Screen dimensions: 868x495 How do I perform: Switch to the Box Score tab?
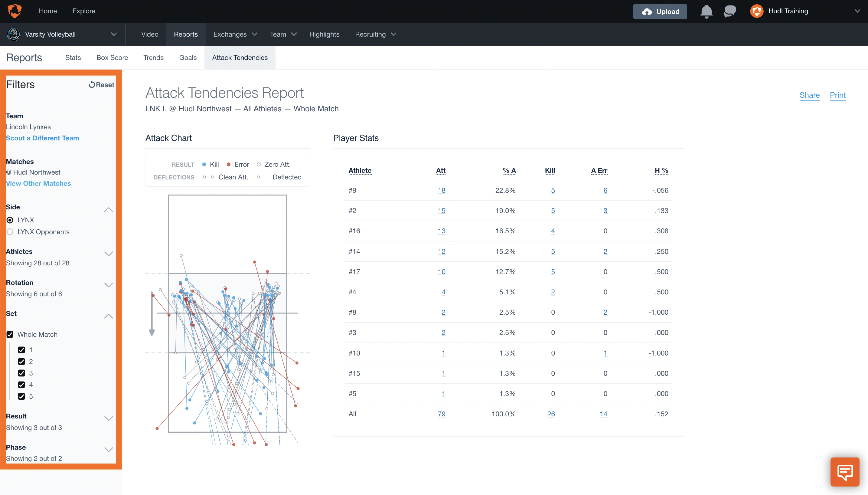(x=112, y=57)
